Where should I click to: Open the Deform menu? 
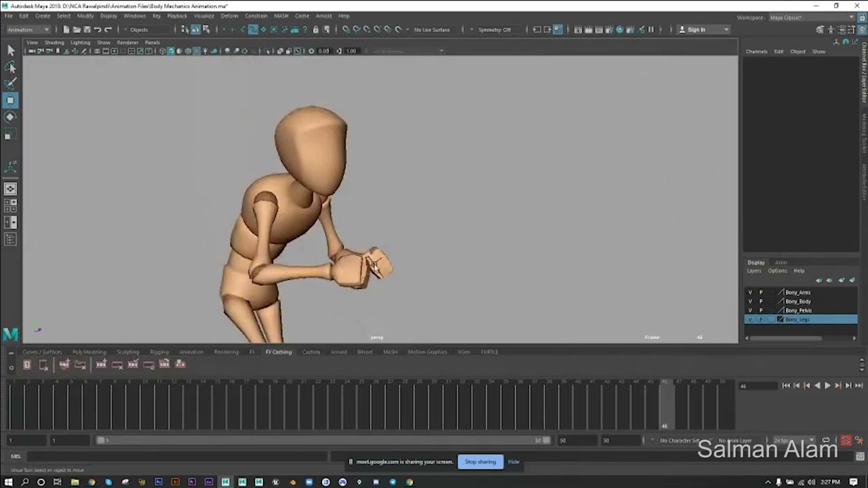(x=229, y=16)
